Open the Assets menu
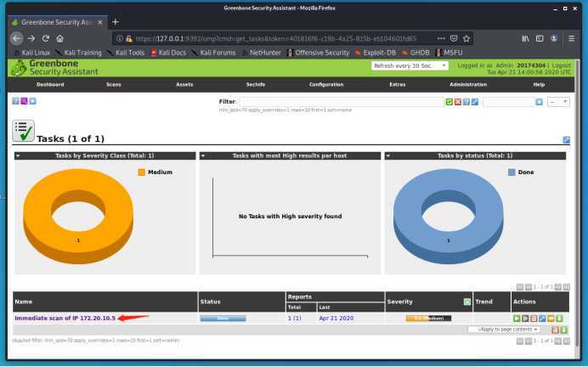This screenshot has width=588, height=367. point(184,85)
